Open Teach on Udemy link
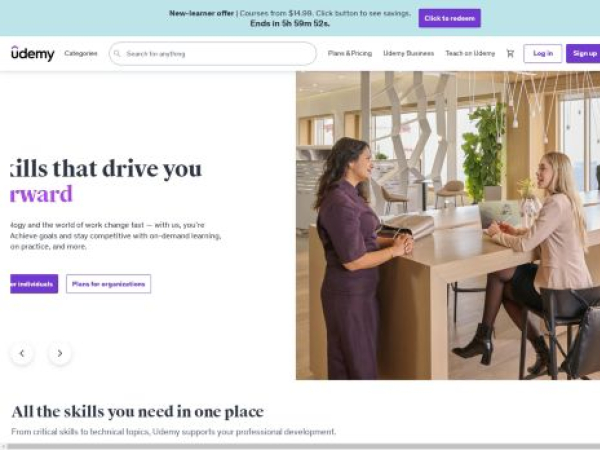This screenshot has width=600, height=450. click(470, 53)
